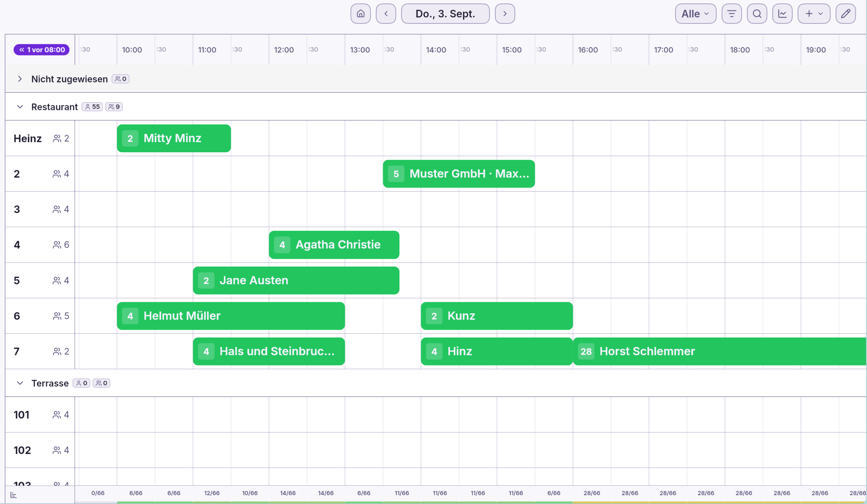Collapse the Restaurant section
The image size is (867, 504).
pyautogui.click(x=20, y=107)
